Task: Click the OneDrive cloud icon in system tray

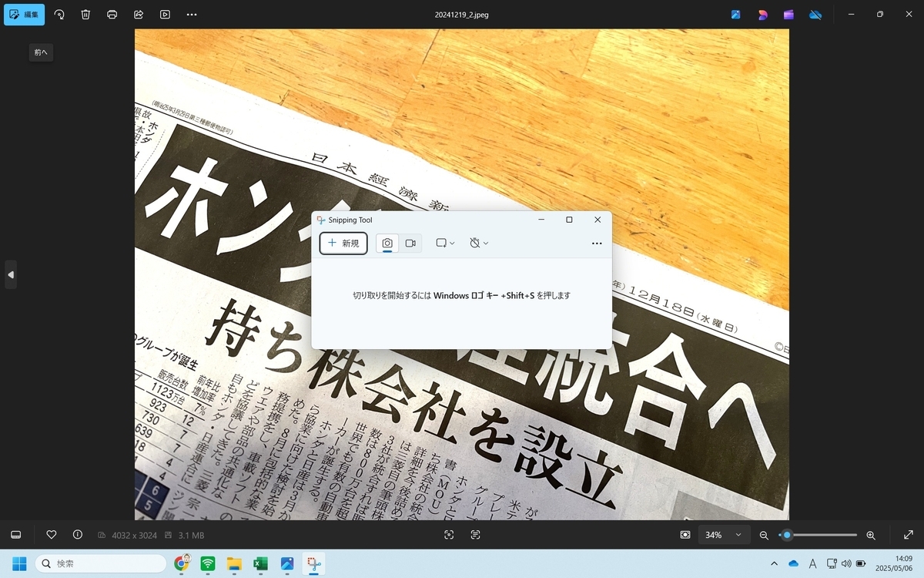Action: point(794,563)
